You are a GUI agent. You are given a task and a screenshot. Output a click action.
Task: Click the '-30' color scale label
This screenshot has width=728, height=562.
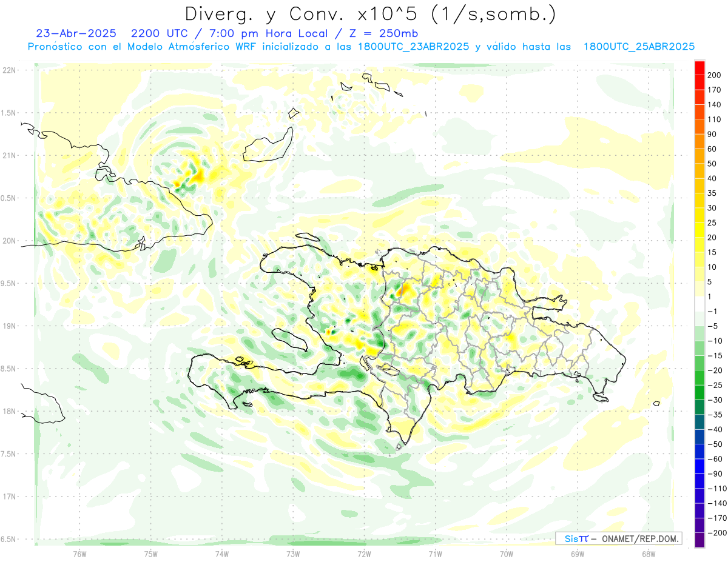click(x=716, y=400)
